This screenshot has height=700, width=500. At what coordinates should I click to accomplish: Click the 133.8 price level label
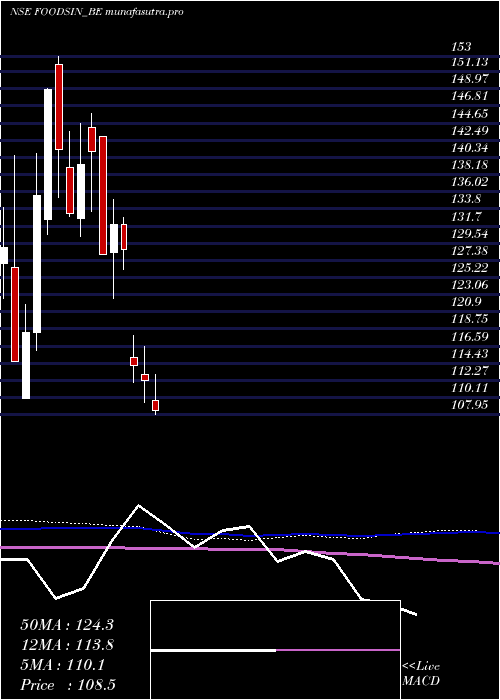pos(467,199)
